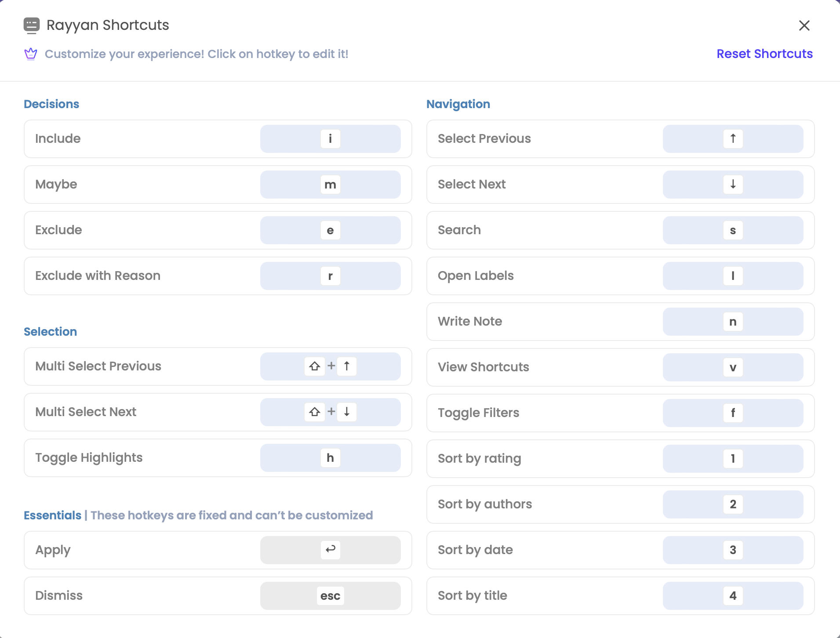Click 'These hotkeys are fixed' note text
This screenshot has height=638, width=840.
(x=232, y=515)
